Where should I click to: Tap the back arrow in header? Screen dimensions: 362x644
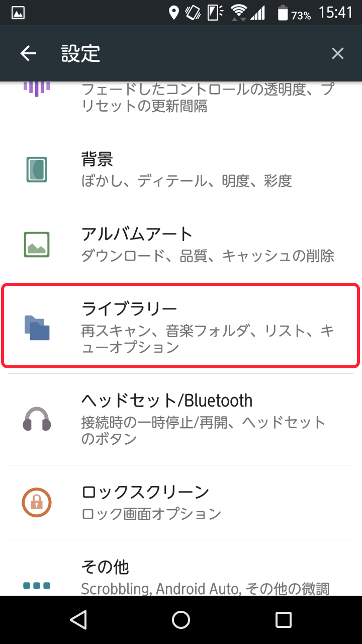28,53
